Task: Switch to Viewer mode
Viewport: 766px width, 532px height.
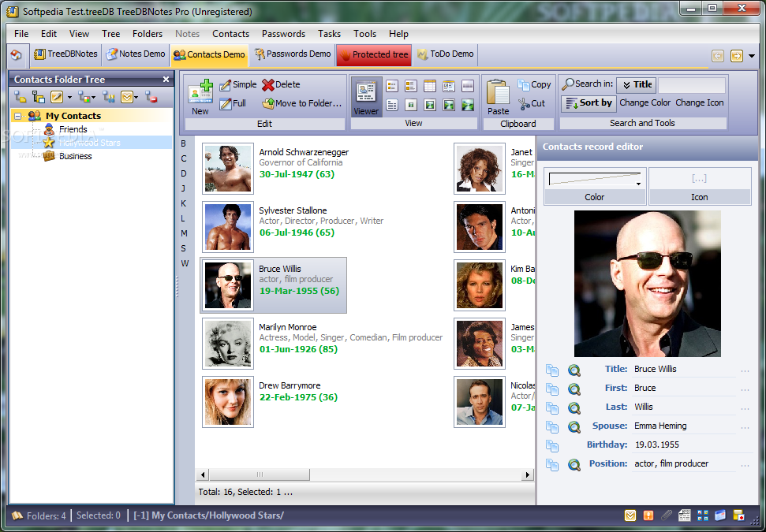Action: [366, 97]
